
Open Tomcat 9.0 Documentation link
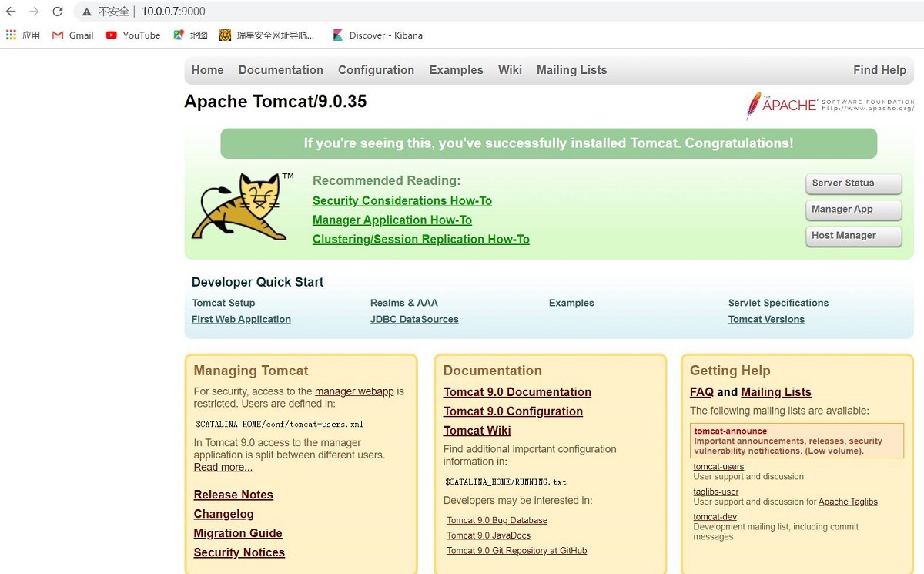click(x=517, y=392)
